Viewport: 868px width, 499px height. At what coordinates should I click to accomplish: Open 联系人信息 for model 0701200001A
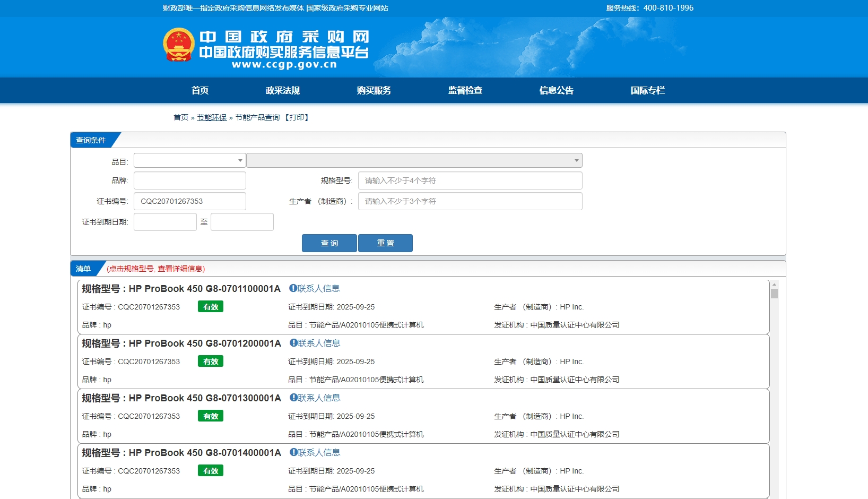tap(319, 343)
